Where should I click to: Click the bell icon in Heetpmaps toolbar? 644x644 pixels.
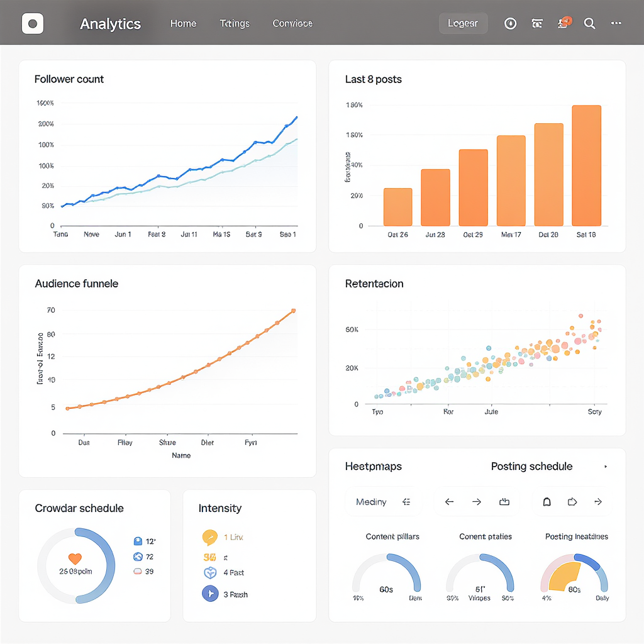[547, 501]
